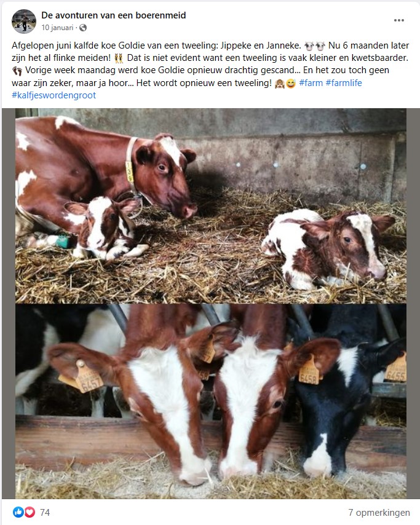Image resolution: width=420 pixels, height=525 pixels.
Task: View the 7 opmerkingen comments
Action: [379, 513]
